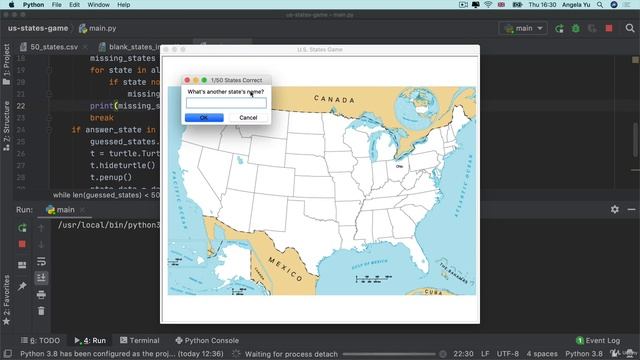Minimize the Run panel with hide button
Screen dimensions: 640x360
tap(631, 209)
